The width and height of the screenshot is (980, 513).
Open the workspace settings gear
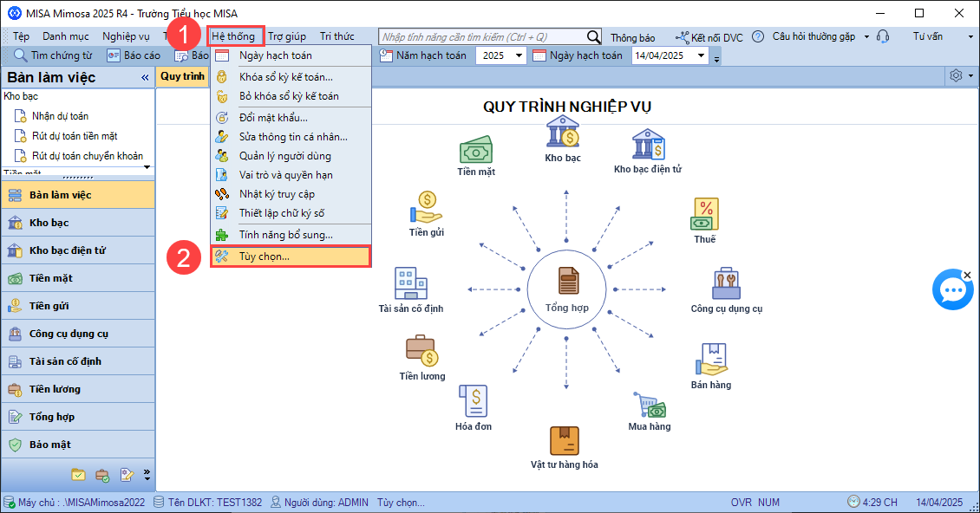(x=956, y=75)
